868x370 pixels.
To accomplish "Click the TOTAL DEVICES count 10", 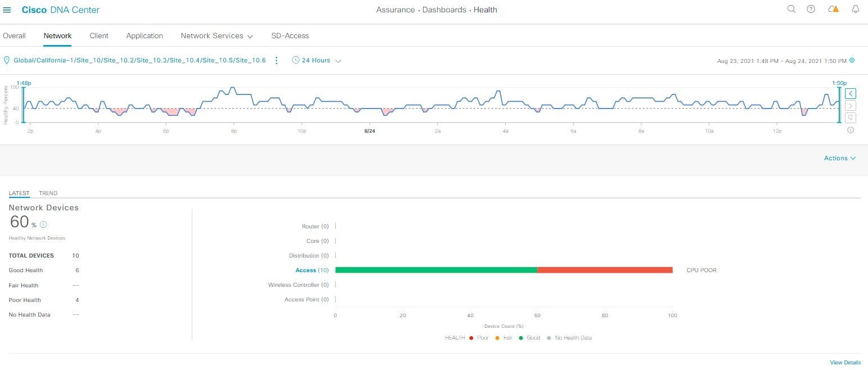I will (x=75, y=255).
